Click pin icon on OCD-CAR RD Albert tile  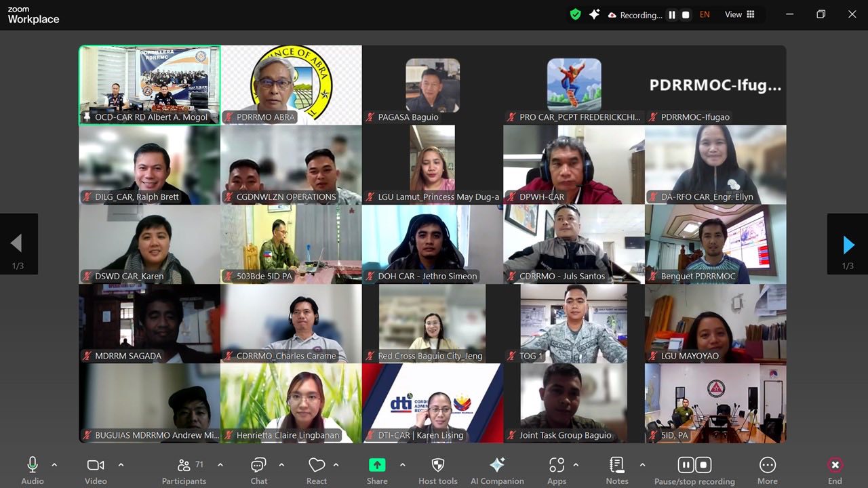tap(87, 117)
